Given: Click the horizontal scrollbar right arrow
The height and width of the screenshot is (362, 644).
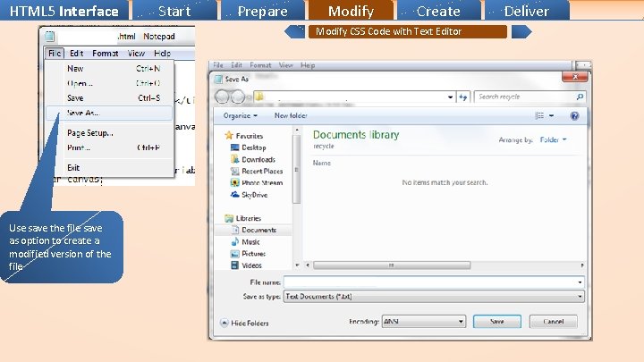Looking at the screenshot, I should 581,265.
